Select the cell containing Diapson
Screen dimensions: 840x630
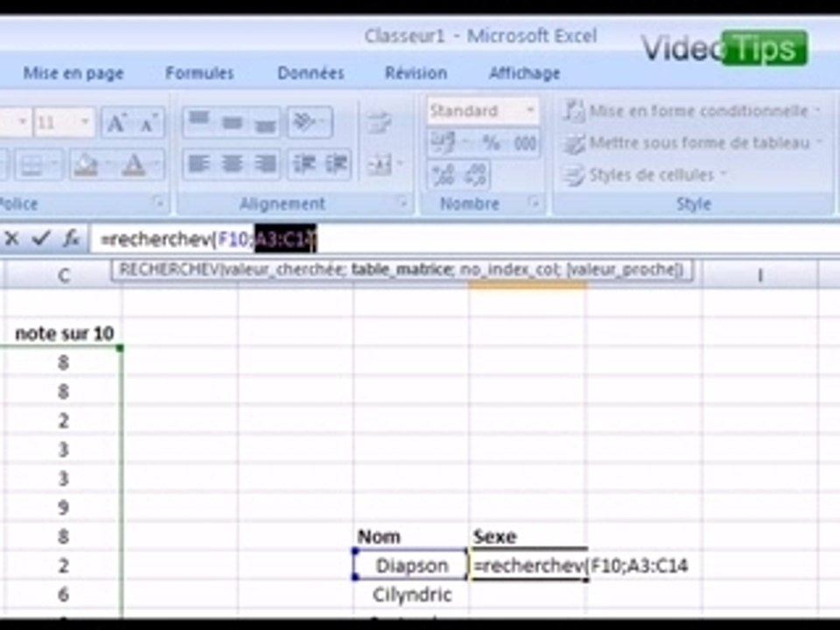point(411,565)
